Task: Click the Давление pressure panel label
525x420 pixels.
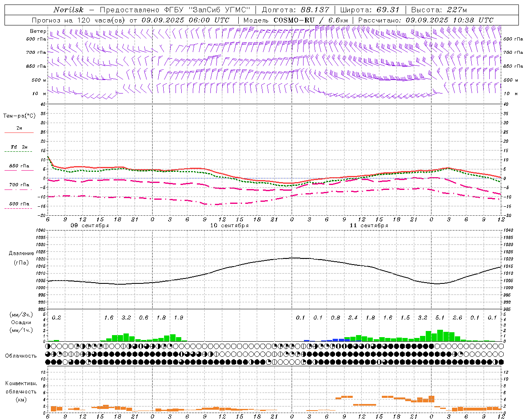Action: 21,253
